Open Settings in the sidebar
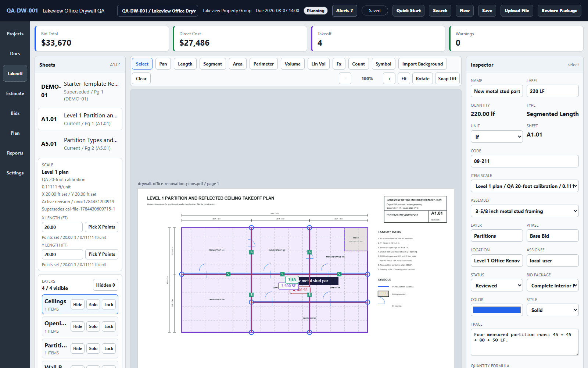Viewport: 588px width, 368px height. tap(15, 173)
